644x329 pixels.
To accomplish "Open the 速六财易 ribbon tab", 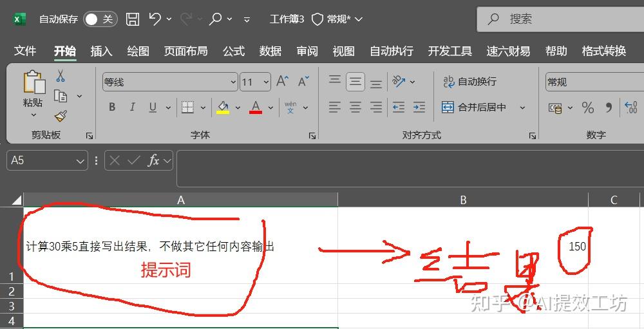I will [508, 51].
